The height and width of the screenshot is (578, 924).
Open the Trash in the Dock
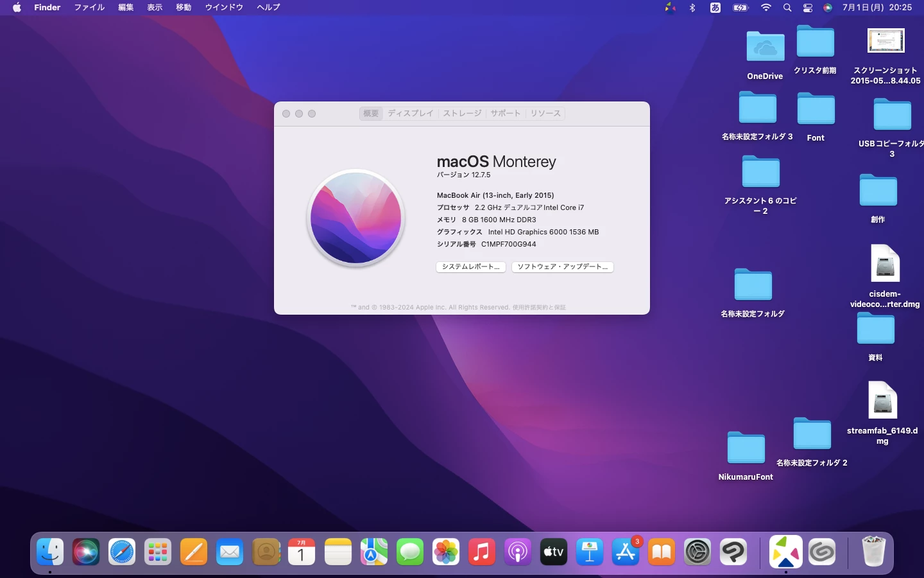coord(873,552)
